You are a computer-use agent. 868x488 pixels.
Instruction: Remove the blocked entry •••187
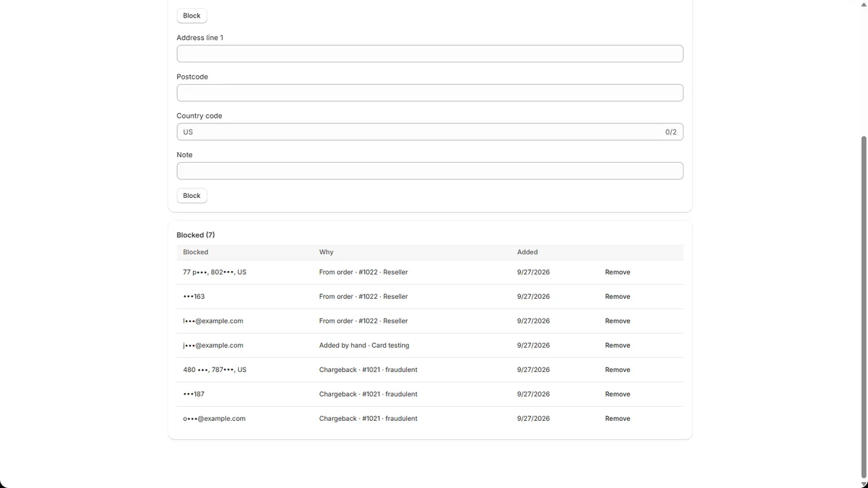tap(617, 394)
